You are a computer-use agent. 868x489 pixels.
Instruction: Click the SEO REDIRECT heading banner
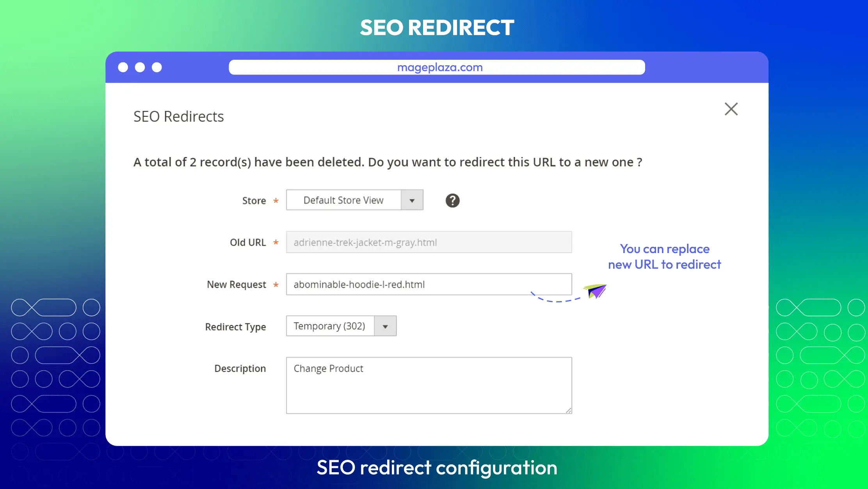pos(437,27)
